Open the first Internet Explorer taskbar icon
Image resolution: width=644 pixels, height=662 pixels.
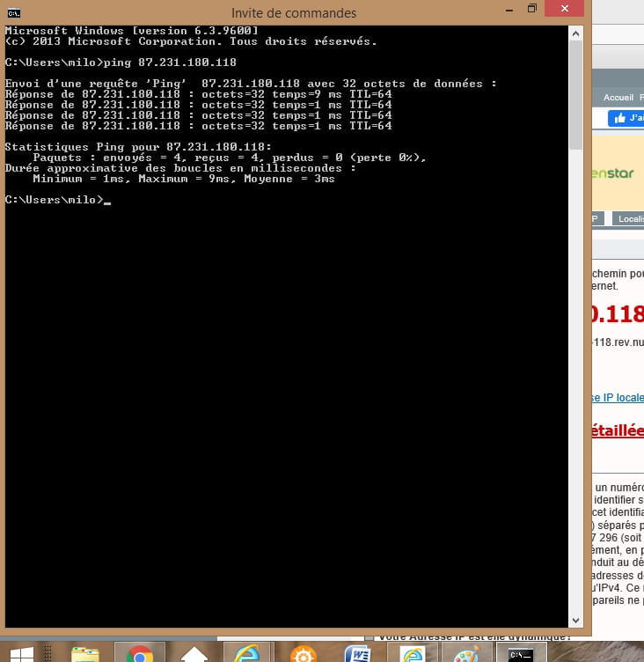click(x=248, y=653)
